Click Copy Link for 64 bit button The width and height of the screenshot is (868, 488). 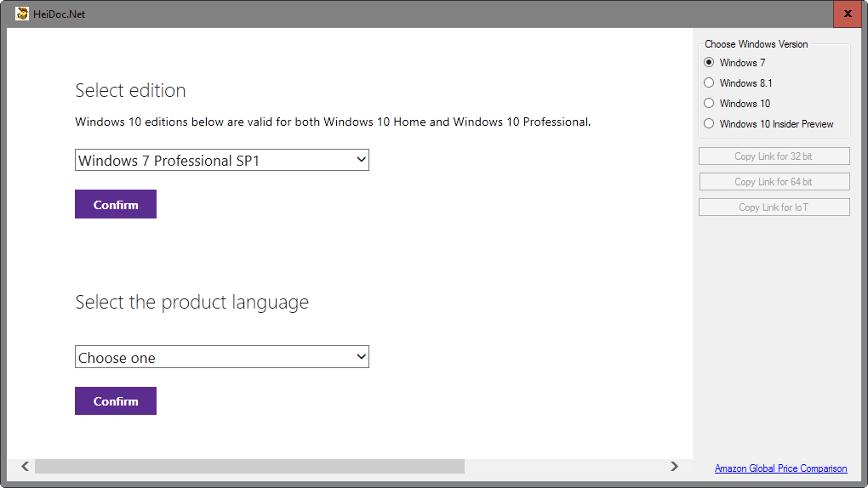[x=774, y=181]
